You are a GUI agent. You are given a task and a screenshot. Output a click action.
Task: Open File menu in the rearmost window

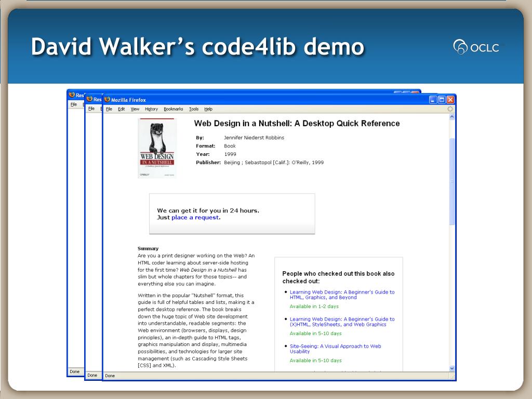pyautogui.click(x=74, y=104)
